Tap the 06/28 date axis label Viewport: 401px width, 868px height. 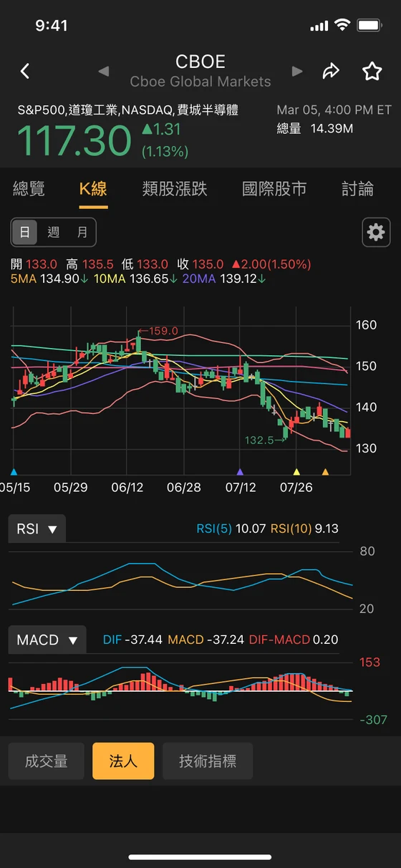184,488
